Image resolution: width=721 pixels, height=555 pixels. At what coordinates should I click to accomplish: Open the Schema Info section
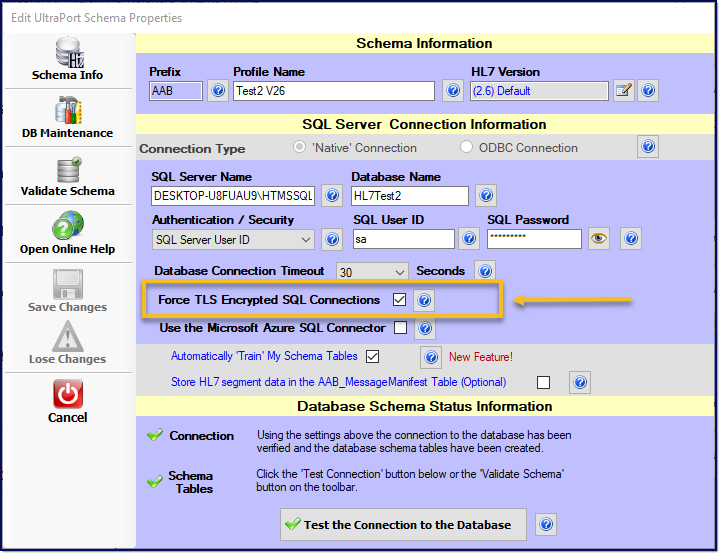click(68, 58)
